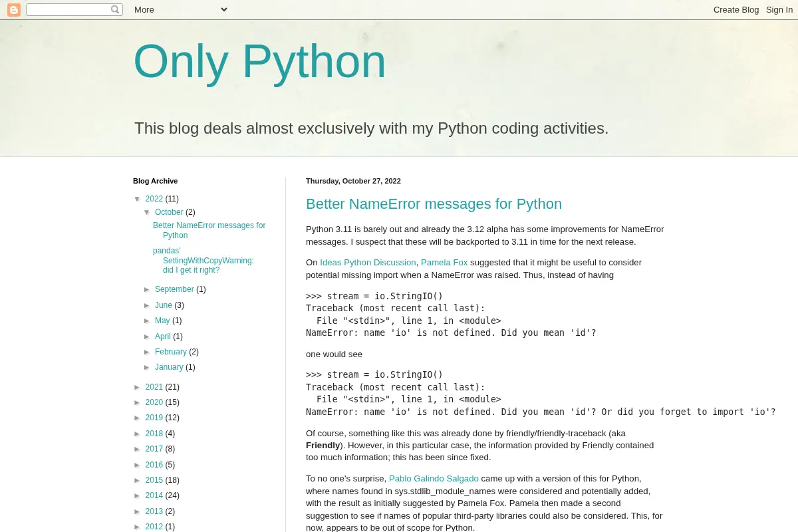Expand the June archive month

(x=147, y=306)
